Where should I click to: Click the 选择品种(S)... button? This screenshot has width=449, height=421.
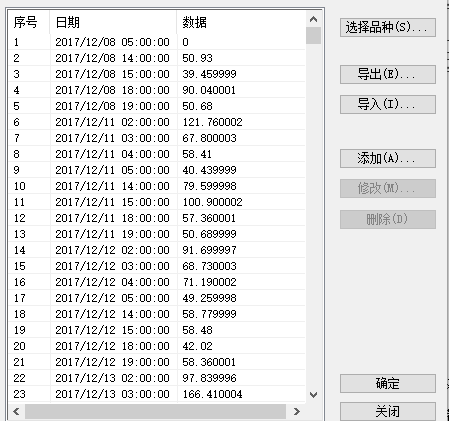pos(388,27)
